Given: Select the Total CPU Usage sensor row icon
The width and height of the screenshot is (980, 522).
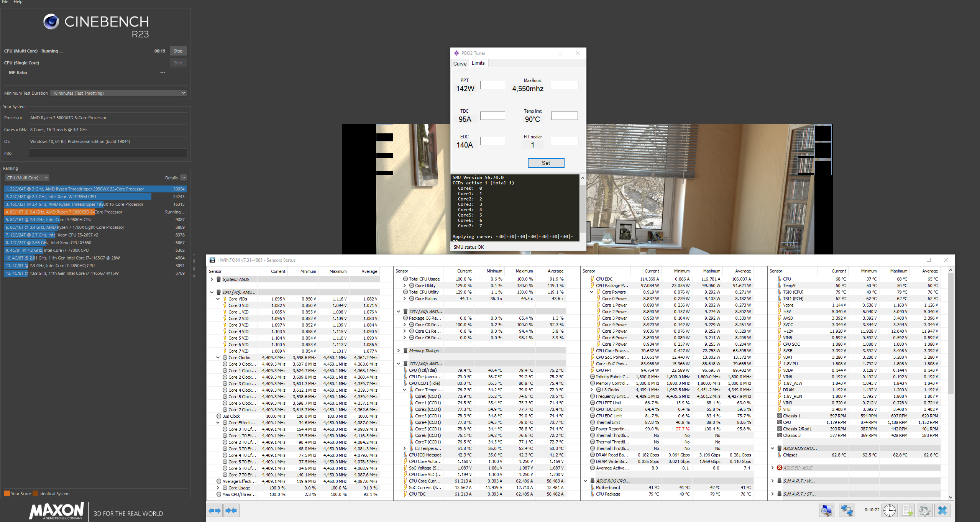Looking at the screenshot, I should pyautogui.click(x=405, y=279).
